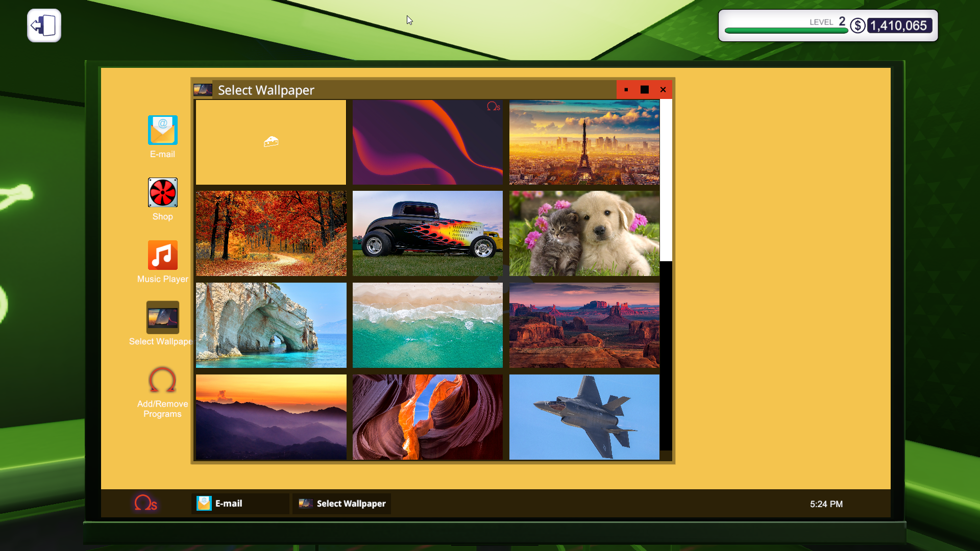Image resolution: width=980 pixels, height=551 pixels.
Task: Open Add/Remove Programs omega icon
Action: click(x=162, y=381)
